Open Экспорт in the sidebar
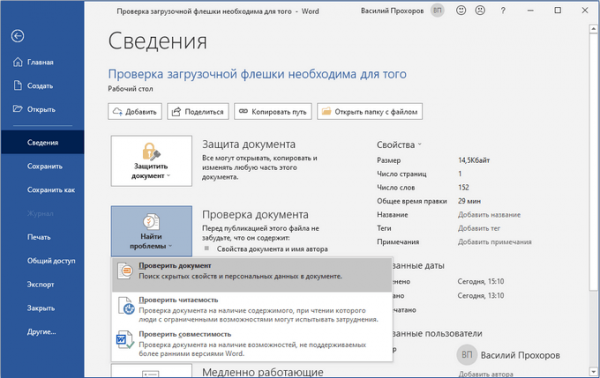This screenshot has height=378, width=600. [42, 285]
